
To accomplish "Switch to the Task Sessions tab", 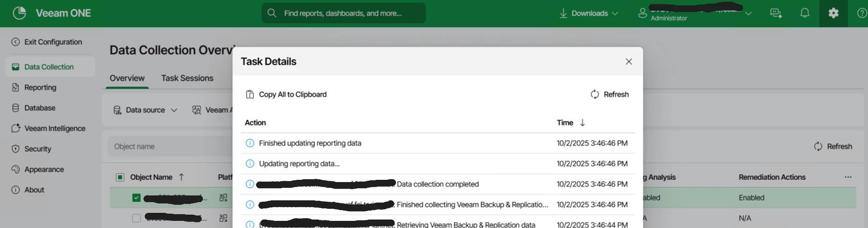I will pyautogui.click(x=187, y=78).
